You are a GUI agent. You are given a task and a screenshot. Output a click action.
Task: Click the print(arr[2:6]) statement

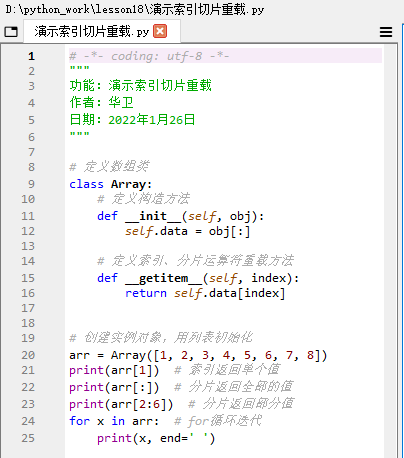pyautogui.click(x=121, y=404)
